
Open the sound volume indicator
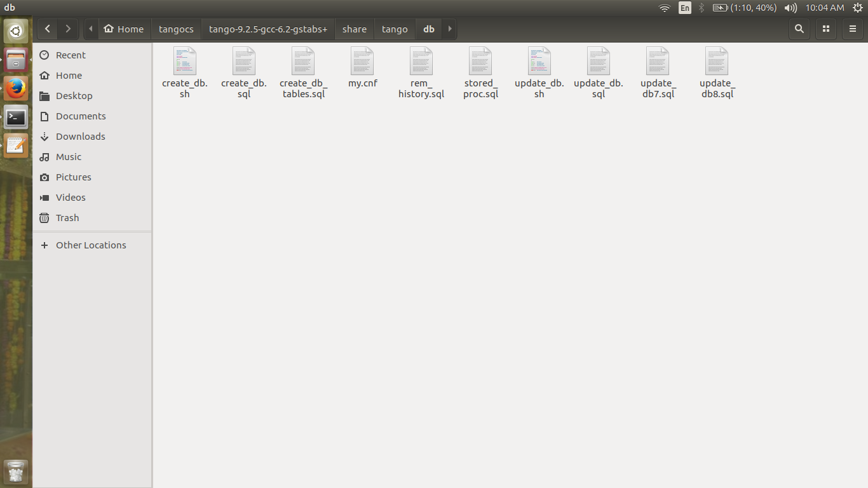(x=790, y=8)
